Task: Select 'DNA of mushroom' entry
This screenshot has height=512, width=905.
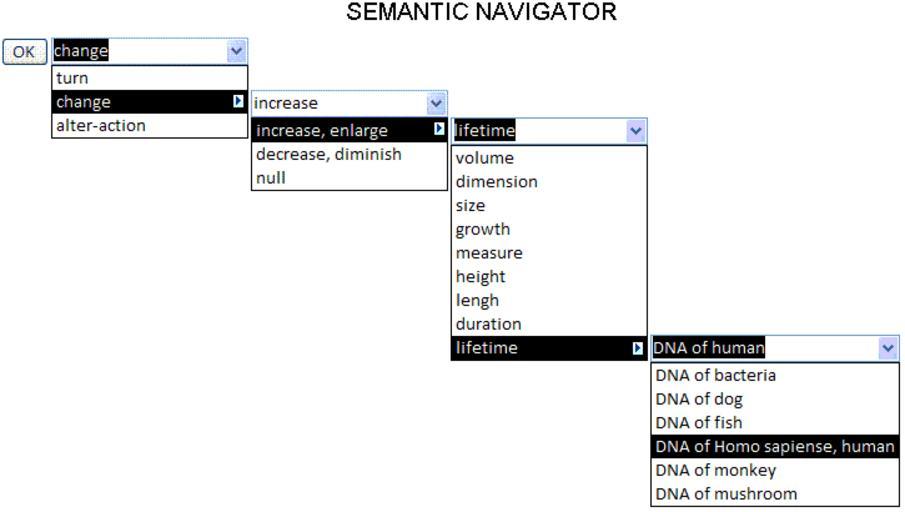Action: [775, 494]
